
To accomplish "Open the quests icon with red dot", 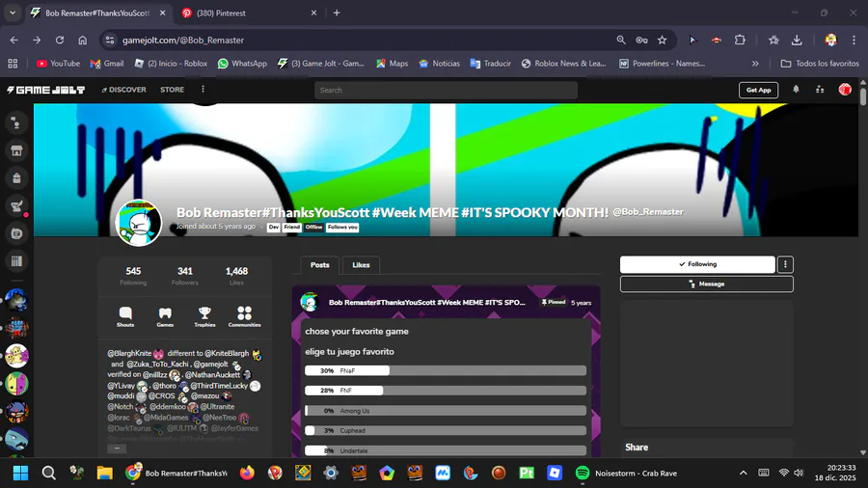I will pos(16,205).
